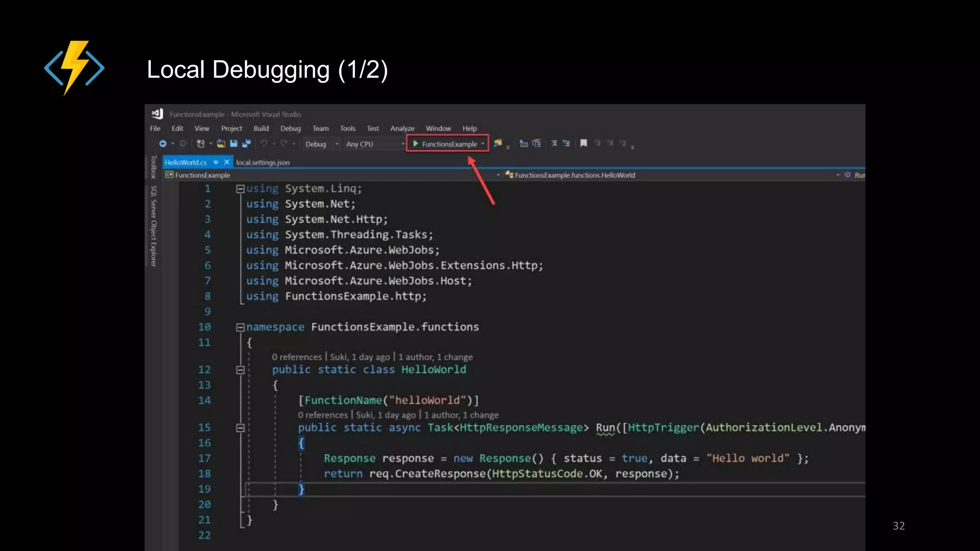The image size is (980, 551).
Task: Click the clear bookmarks icon
Action: 622,143
